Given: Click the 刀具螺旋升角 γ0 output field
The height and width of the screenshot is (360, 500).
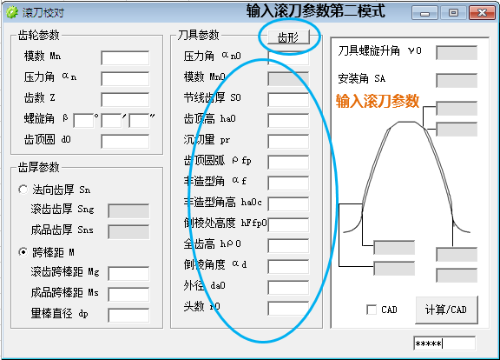Looking at the screenshot, I should 457,53.
